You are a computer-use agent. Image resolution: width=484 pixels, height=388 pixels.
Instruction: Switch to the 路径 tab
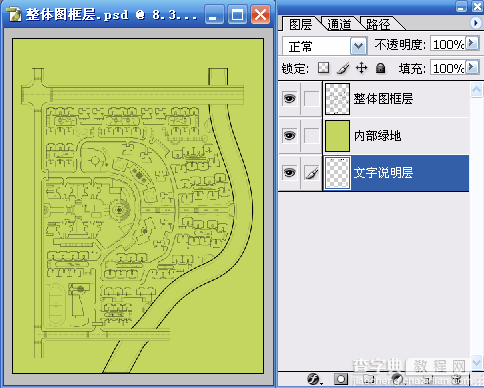[378, 24]
